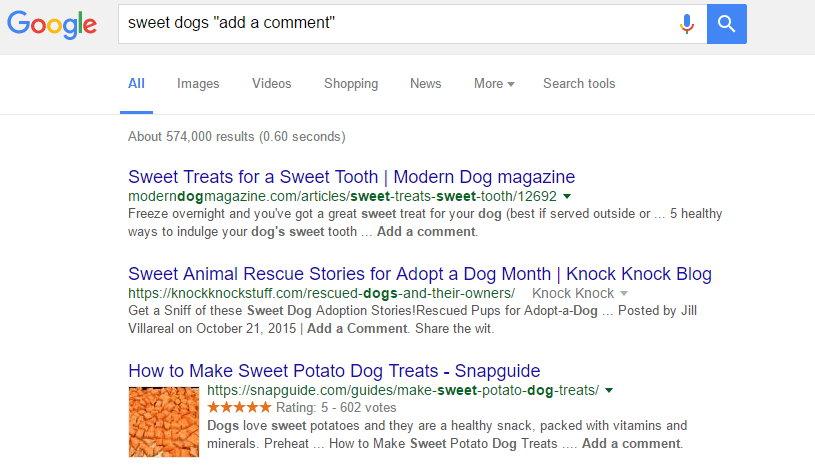Select the All results tab

coord(136,84)
